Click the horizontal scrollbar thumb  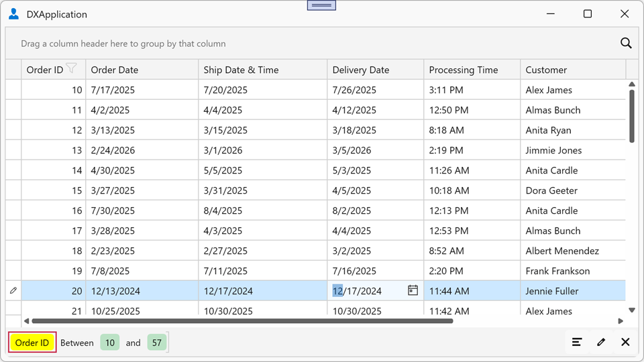pyautogui.click(x=242, y=321)
